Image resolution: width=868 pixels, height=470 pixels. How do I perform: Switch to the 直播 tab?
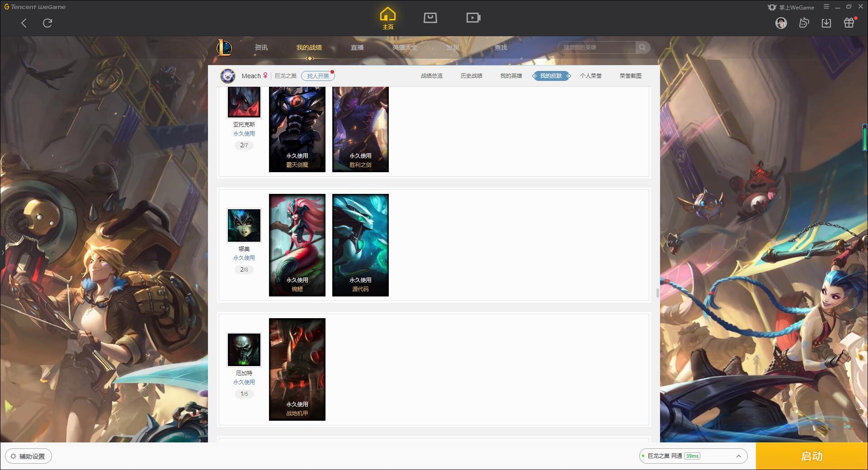[x=357, y=47]
